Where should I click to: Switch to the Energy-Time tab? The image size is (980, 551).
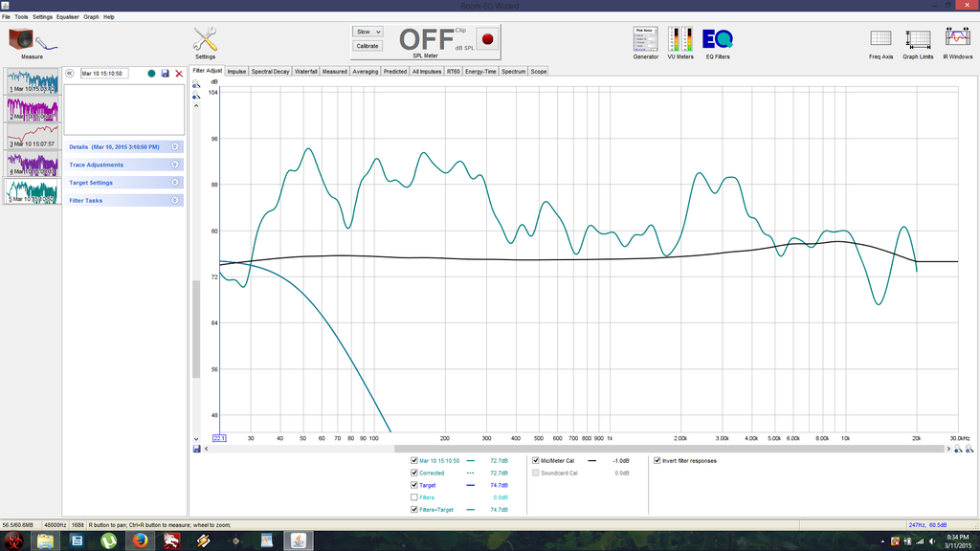click(x=480, y=71)
